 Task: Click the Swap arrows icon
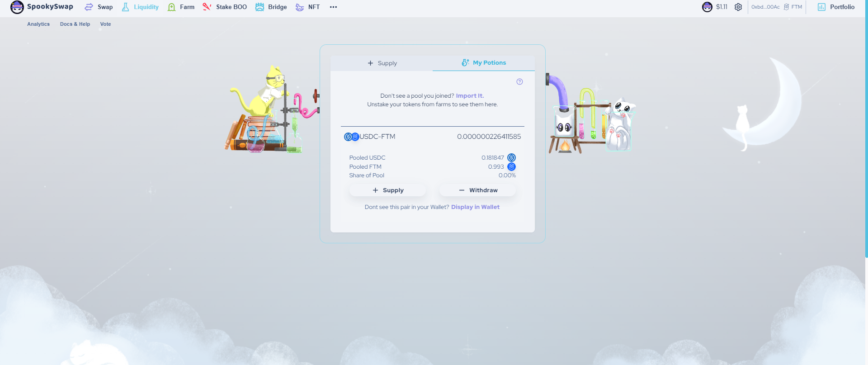(89, 7)
